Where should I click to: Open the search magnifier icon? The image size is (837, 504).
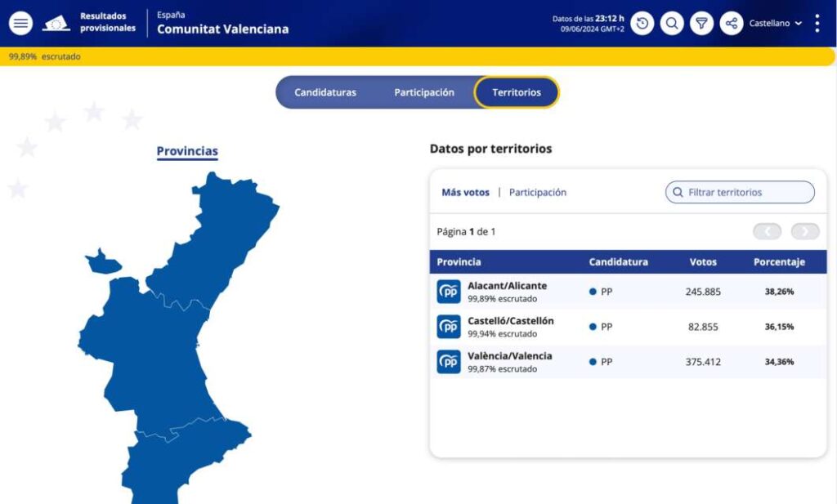coord(672,23)
